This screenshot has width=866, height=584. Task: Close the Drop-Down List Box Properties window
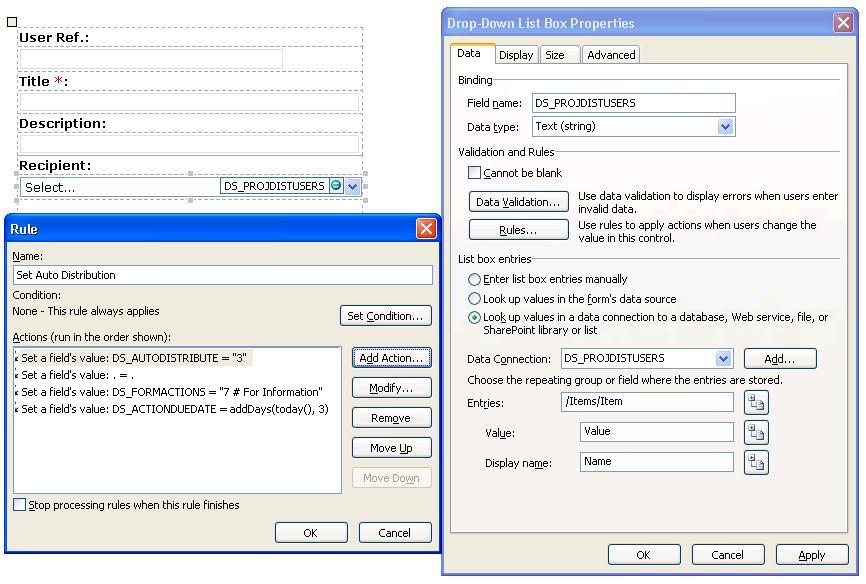tap(842, 23)
